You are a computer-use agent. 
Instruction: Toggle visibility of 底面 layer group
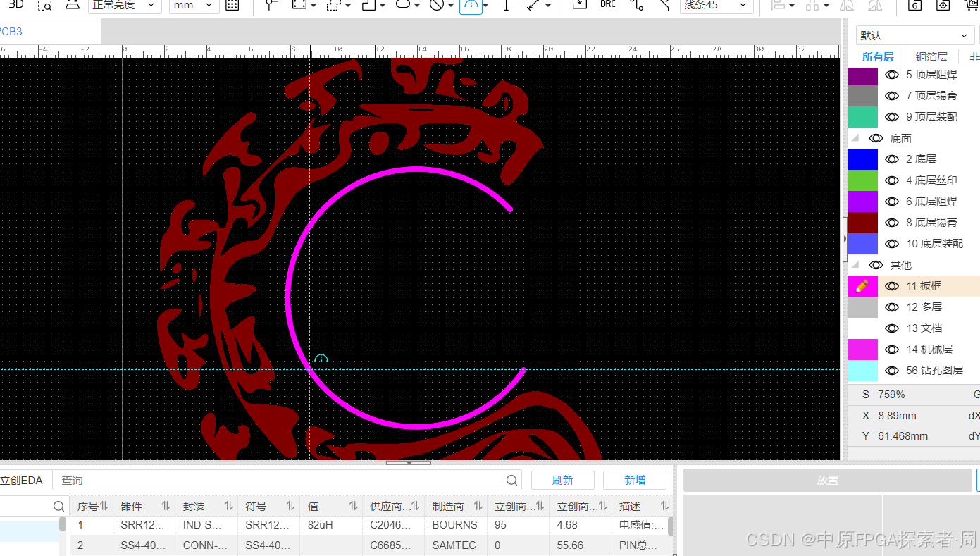pos(876,139)
